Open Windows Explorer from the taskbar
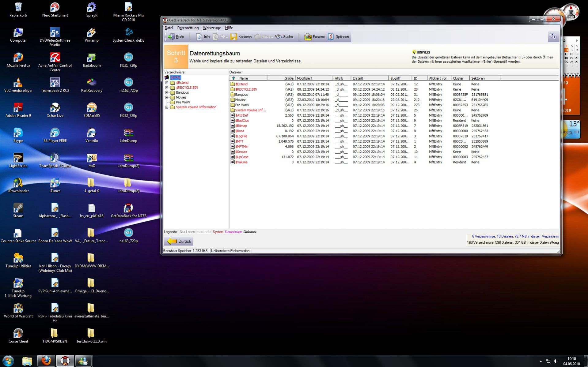Image resolution: width=588 pixels, height=367 pixels. click(27, 361)
